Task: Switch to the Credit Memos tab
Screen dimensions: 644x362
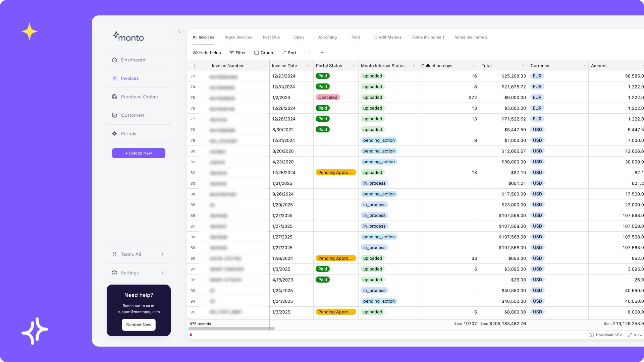Action: point(388,37)
